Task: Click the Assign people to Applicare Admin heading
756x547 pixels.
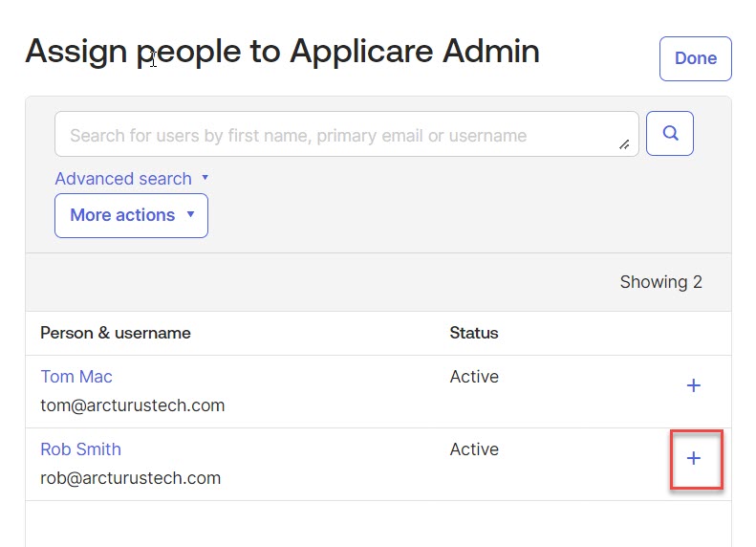Action: point(282,52)
